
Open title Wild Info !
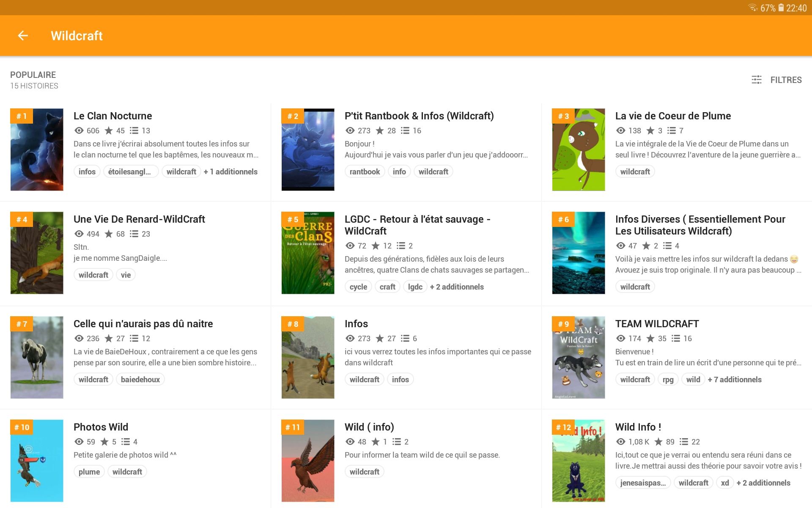(638, 427)
